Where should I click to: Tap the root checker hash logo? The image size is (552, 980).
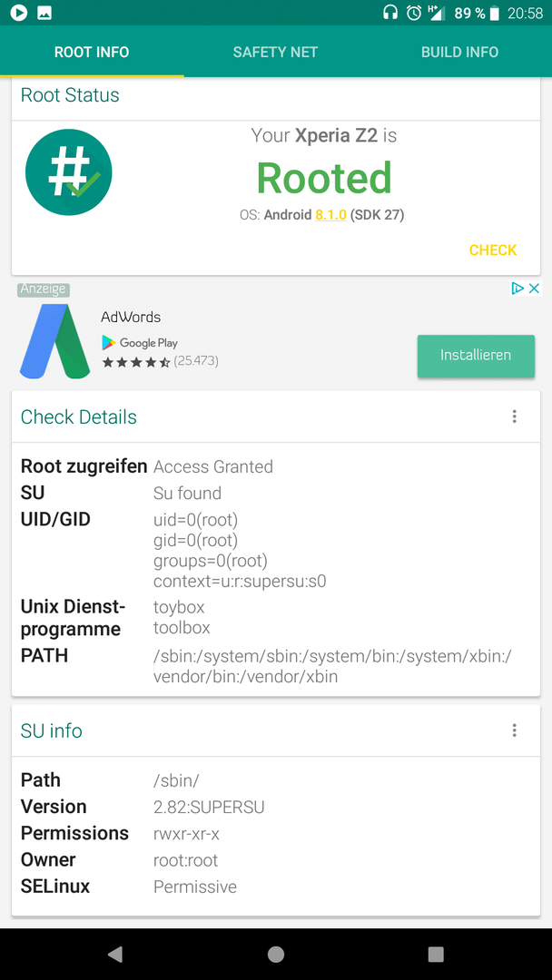pyautogui.click(x=69, y=172)
